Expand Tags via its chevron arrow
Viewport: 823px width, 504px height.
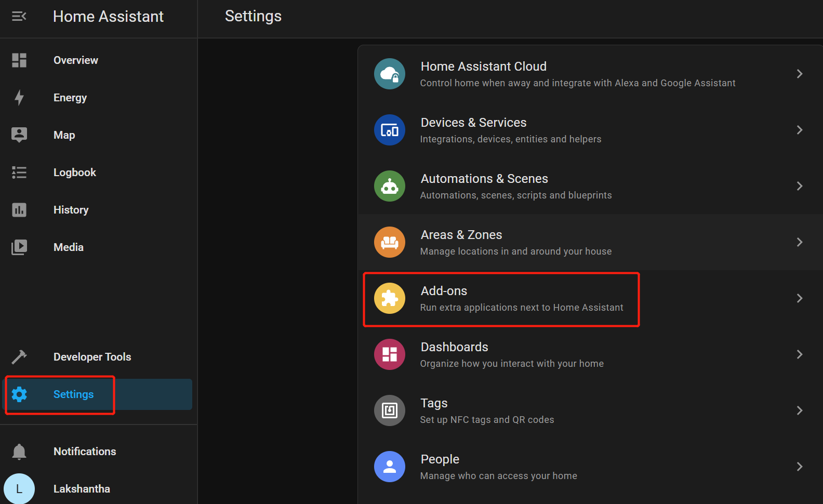coord(800,410)
